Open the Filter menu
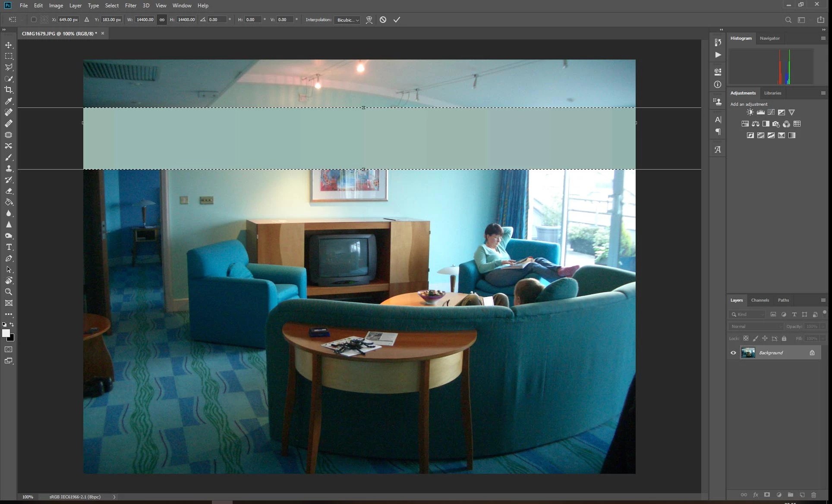 [130, 6]
